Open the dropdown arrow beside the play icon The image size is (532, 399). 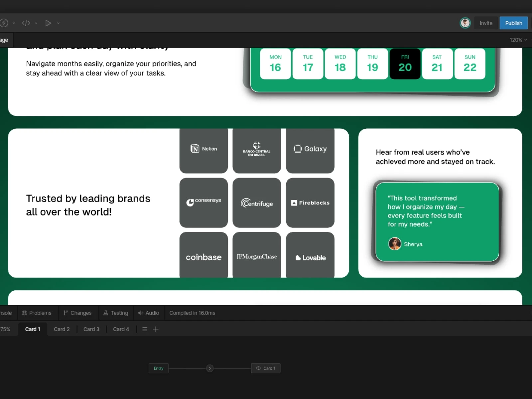point(59,23)
